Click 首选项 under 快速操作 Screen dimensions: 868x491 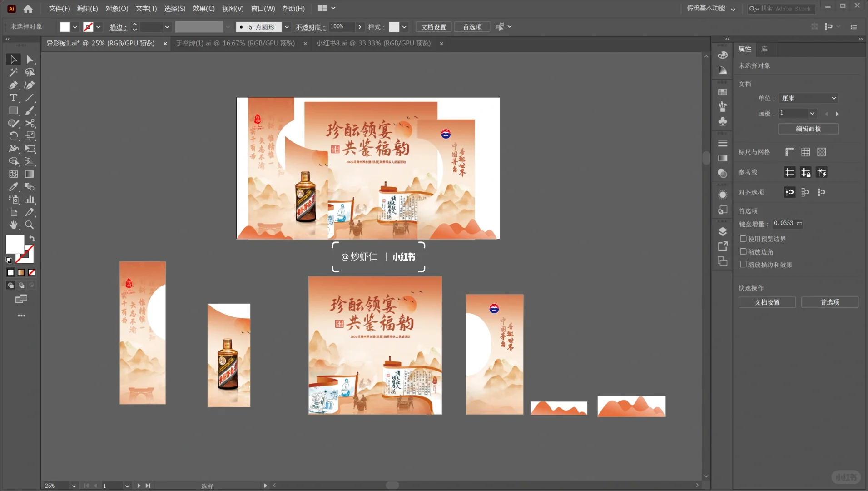coord(829,302)
